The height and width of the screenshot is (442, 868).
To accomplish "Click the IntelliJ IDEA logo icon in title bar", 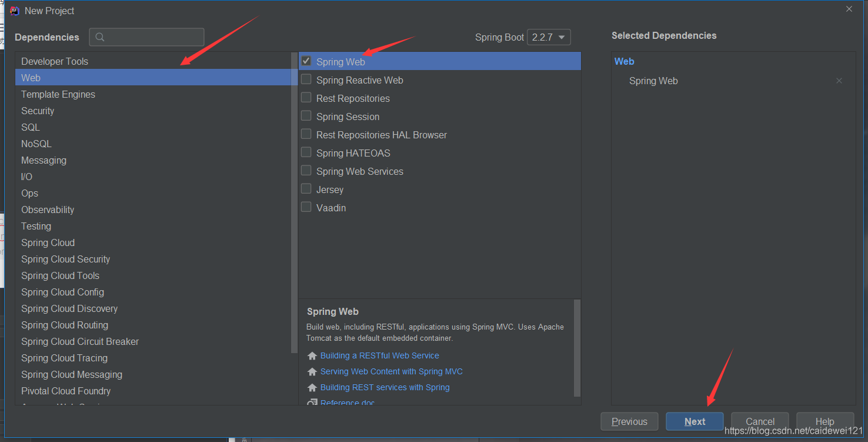I will click(x=15, y=11).
